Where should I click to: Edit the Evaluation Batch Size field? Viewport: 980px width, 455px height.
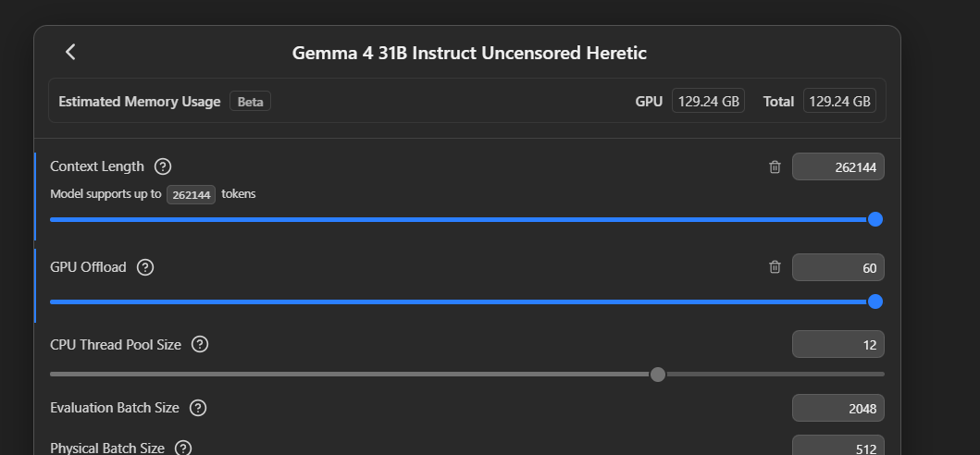click(838, 408)
